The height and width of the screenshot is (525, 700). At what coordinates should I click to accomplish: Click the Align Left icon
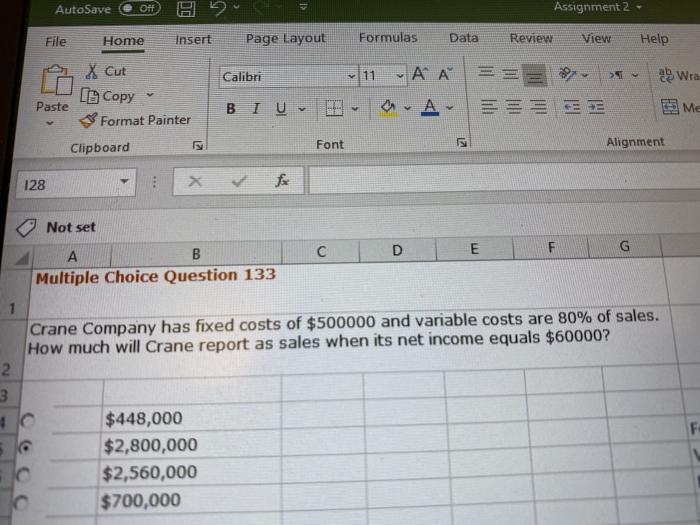[x=489, y=106]
